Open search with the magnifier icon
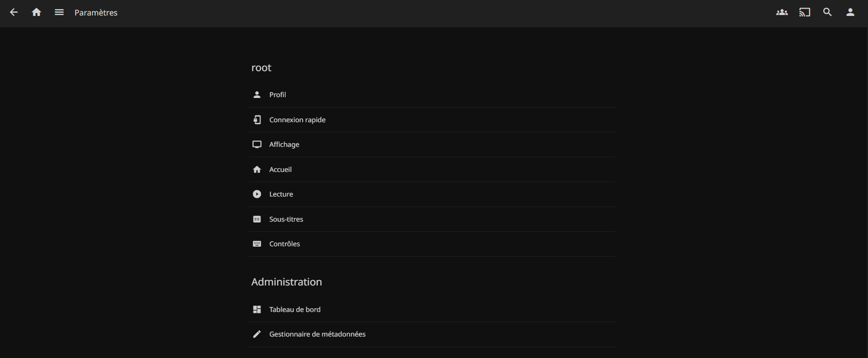The image size is (868, 358). pos(827,12)
